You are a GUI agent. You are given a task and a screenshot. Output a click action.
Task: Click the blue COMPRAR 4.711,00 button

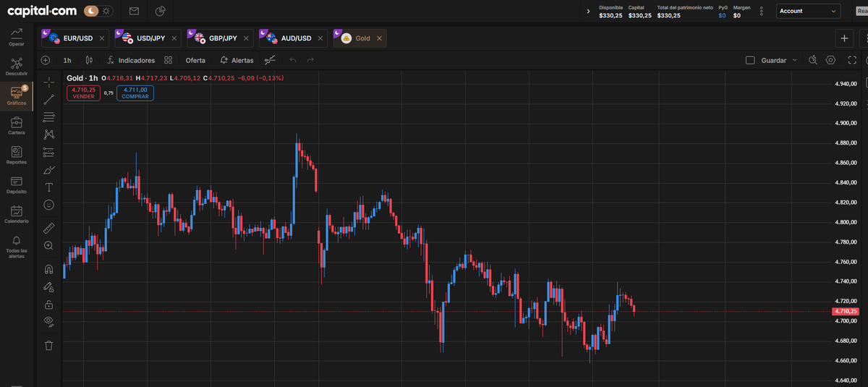[x=135, y=93]
